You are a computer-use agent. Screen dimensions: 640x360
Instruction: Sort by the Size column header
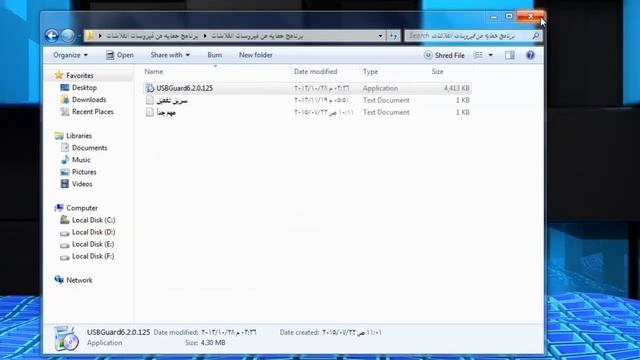coord(437,72)
